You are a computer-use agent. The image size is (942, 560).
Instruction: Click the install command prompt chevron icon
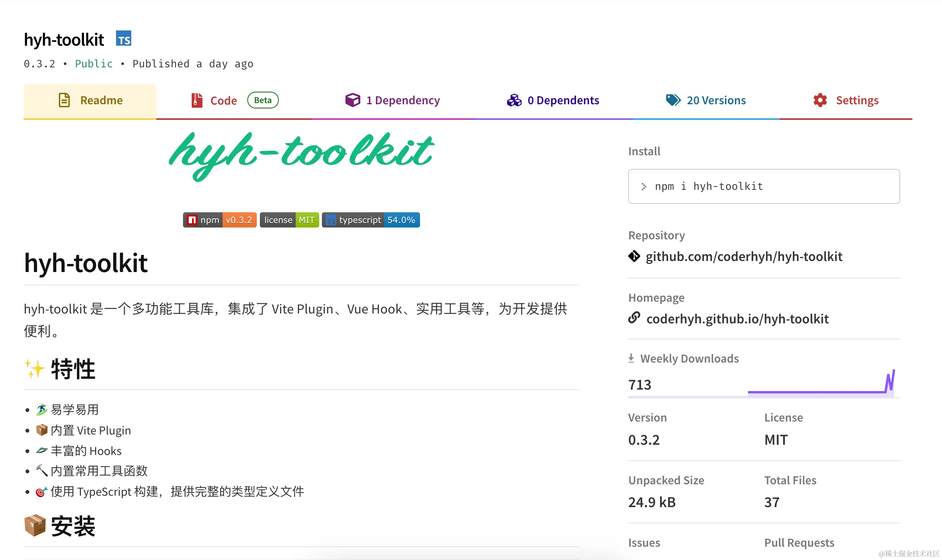point(644,186)
